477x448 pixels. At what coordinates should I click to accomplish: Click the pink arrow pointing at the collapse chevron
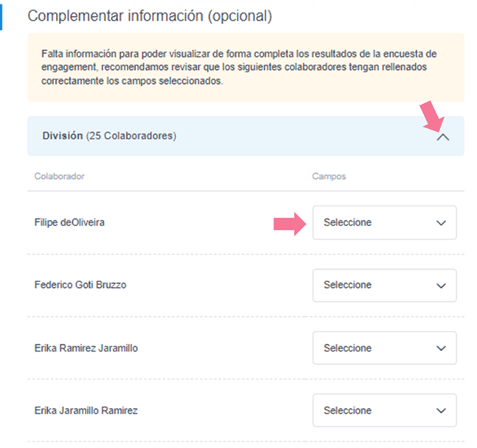431,116
